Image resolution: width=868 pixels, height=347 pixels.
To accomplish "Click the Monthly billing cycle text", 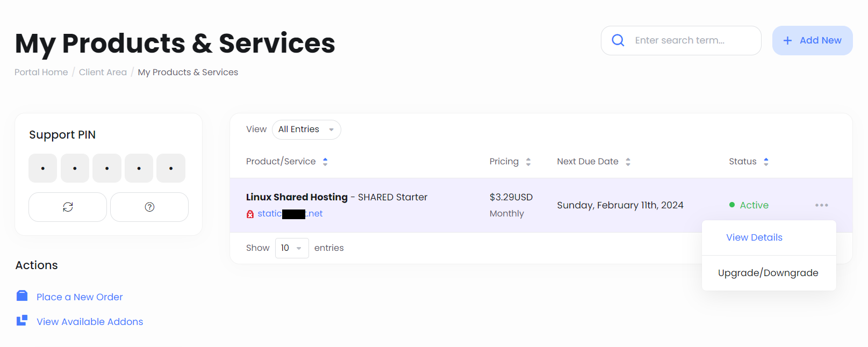I will point(507,214).
